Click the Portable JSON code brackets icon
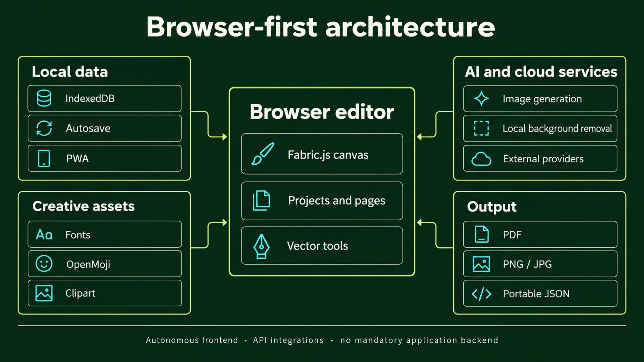 [481, 294]
